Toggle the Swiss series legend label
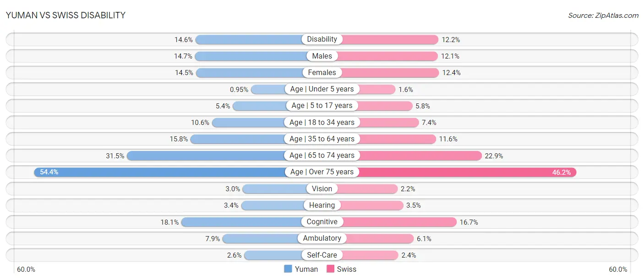The width and height of the screenshot is (644, 280). click(347, 269)
